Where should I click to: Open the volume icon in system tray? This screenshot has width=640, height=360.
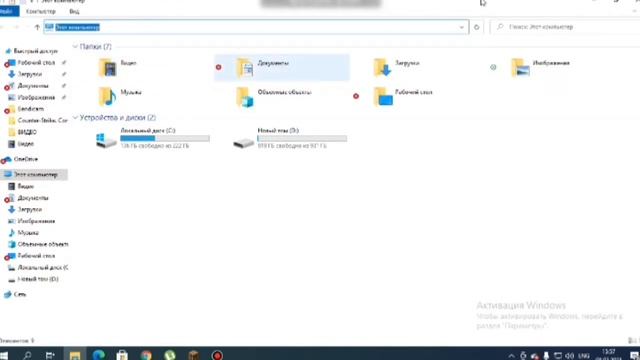(x=569, y=356)
